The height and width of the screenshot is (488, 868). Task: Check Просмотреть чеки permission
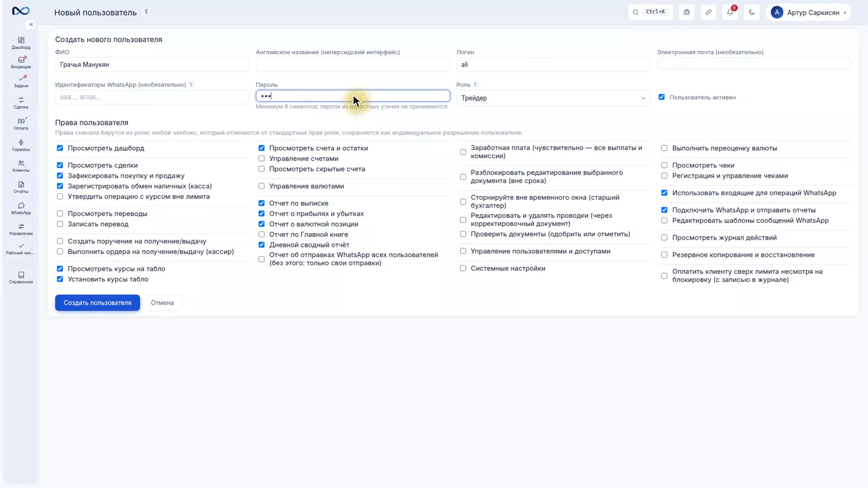pos(664,165)
